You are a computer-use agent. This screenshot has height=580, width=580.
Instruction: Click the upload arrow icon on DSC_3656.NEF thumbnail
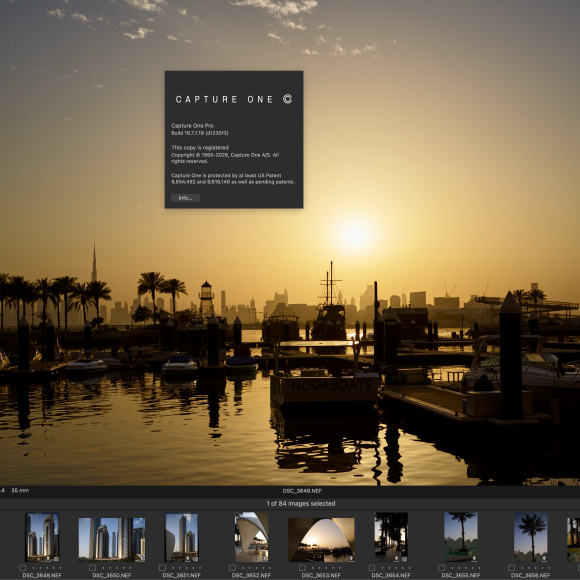click(543, 558)
